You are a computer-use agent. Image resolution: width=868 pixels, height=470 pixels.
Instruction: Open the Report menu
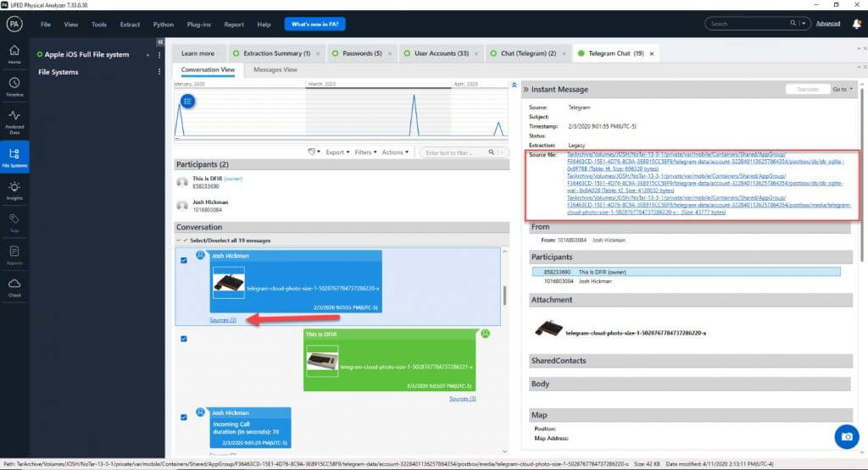[x=234, y=25]
